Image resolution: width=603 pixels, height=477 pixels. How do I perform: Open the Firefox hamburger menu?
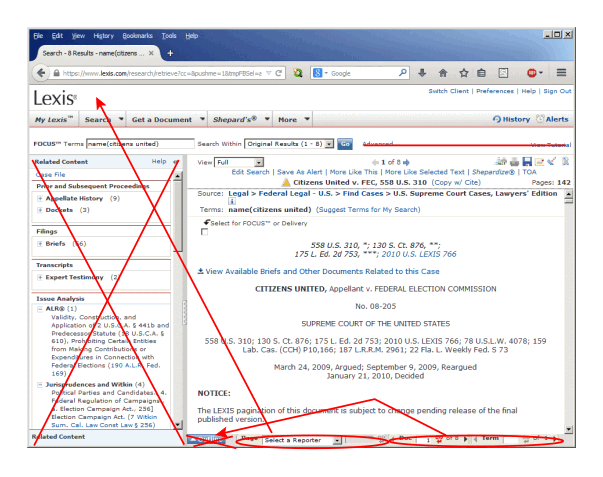click(x=562, y=73)
